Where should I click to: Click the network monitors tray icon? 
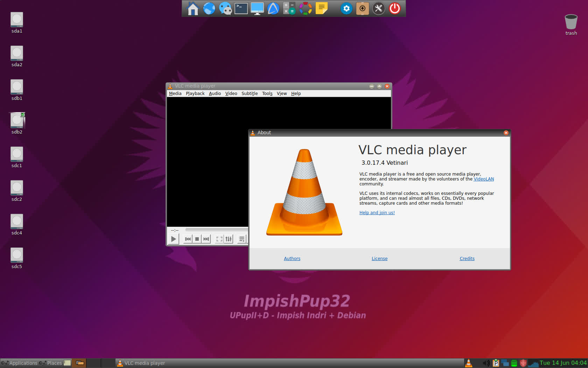click(x=505, y=363)
